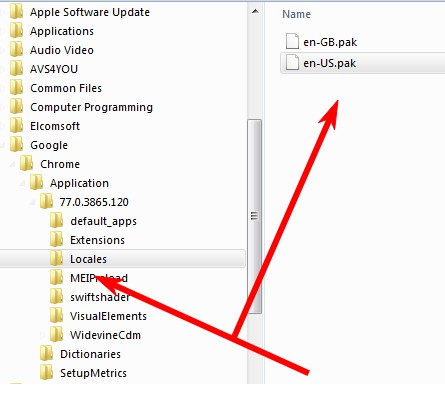The width and height of the screenshot is (445, 402).
Task: Click the folder icon beside Elcomsoft
Action: (x=17, y=126)
